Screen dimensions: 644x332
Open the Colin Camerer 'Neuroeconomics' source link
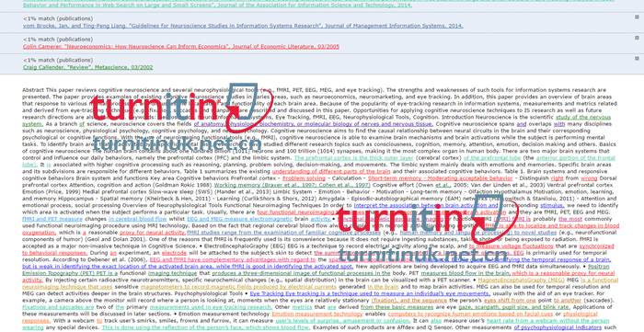[x=181, y=46]
